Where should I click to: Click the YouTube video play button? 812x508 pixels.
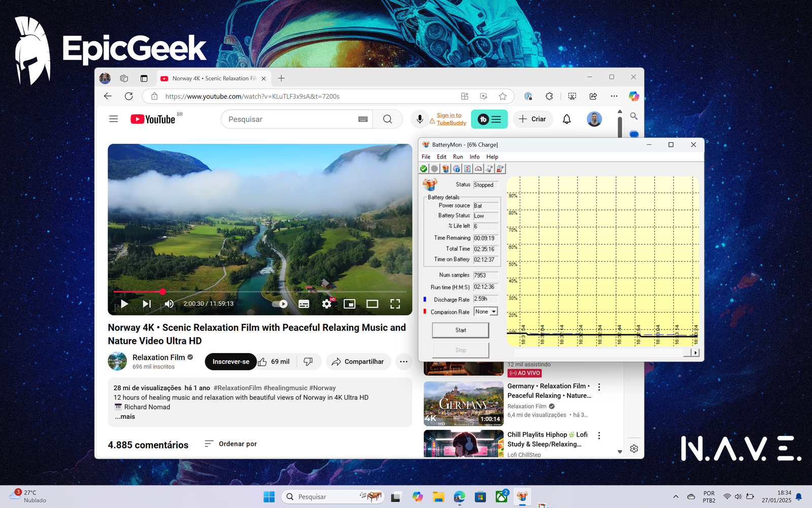click(124, 304)
